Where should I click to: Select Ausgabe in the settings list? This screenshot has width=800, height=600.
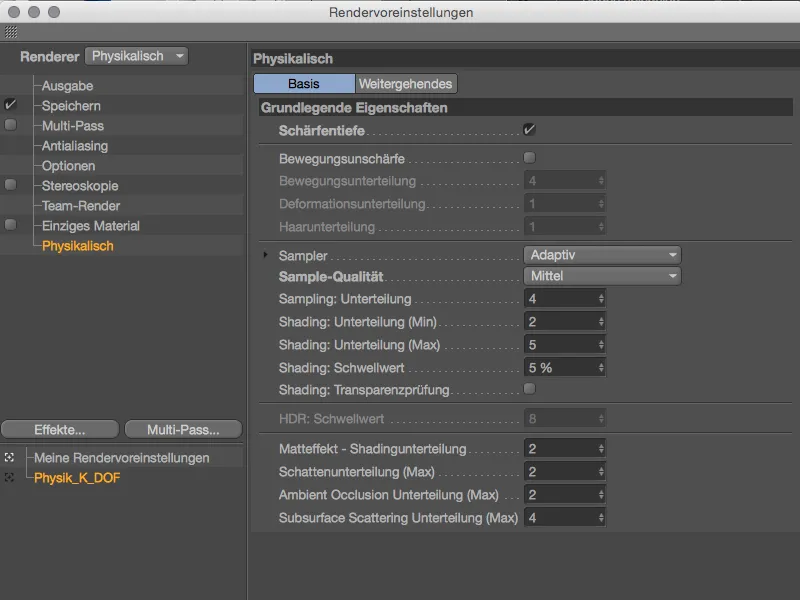[x=67, y=86]
